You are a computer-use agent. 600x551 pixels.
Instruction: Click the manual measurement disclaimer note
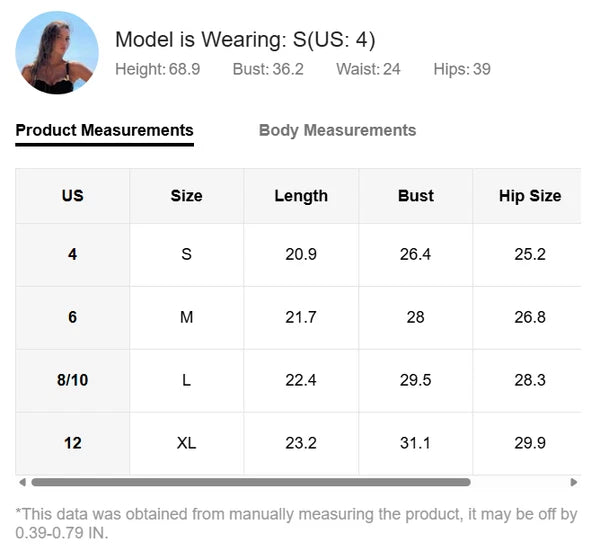click(x=296, y=523)
